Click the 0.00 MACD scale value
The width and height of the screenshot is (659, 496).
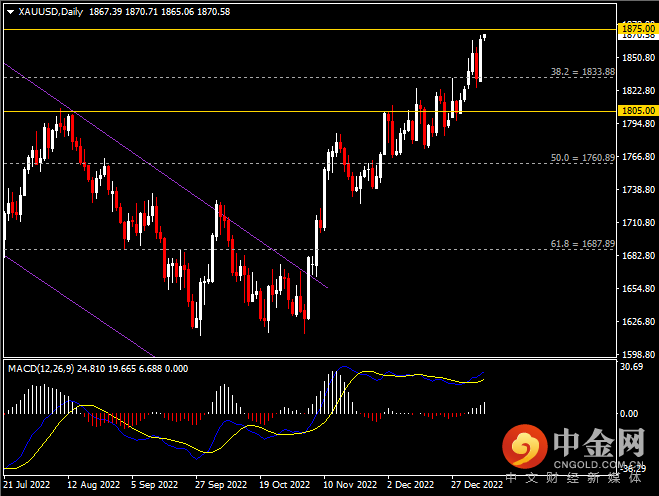click(x=629, y=413)
